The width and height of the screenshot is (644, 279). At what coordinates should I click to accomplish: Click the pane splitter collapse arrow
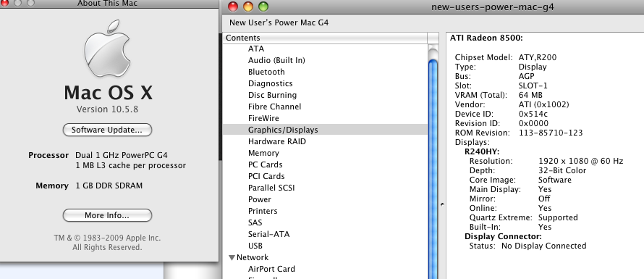click(x=442, y=204)
